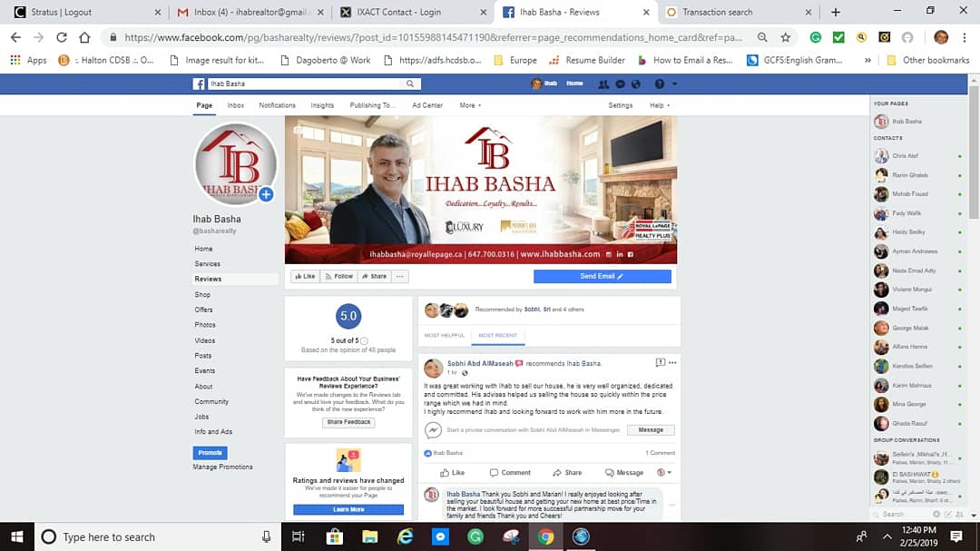This screenshot has width=980, height=551.
Task: Open Photos in the page sidebar
Action: point(205,325)
